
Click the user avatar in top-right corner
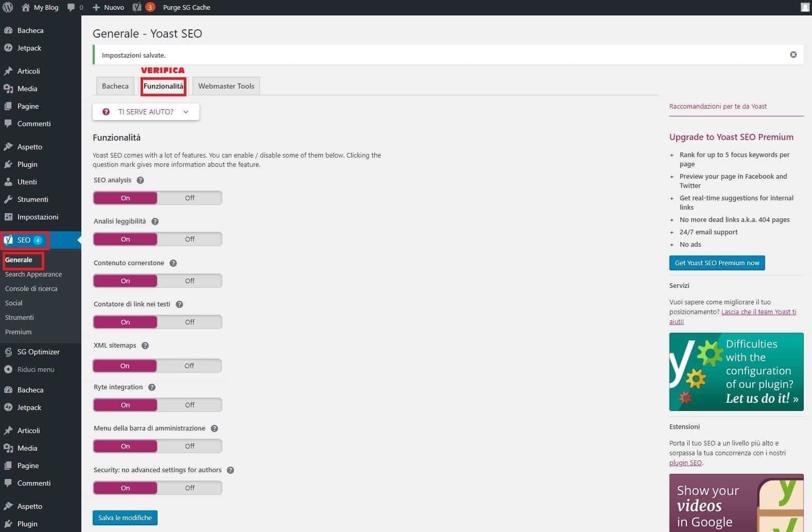tap(805, 7)
